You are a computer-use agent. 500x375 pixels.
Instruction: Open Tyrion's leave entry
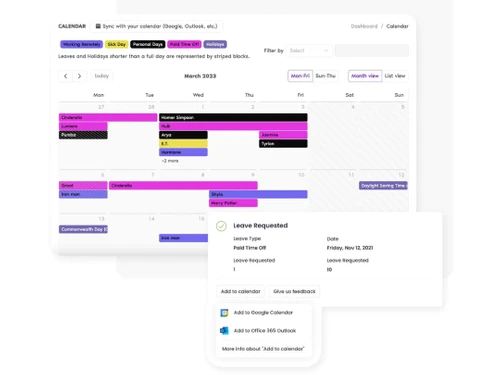pyautogui.click(x=283, y=143)
